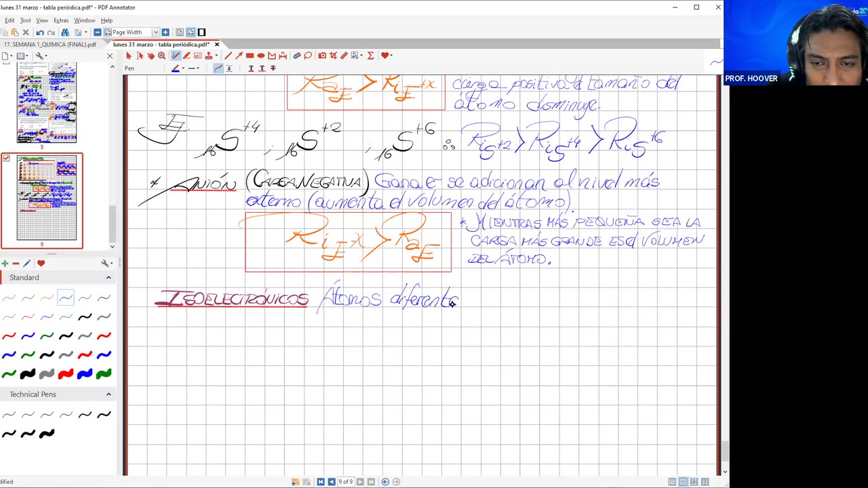
Task: Open the Extras menu
Action: coord(61,20)
